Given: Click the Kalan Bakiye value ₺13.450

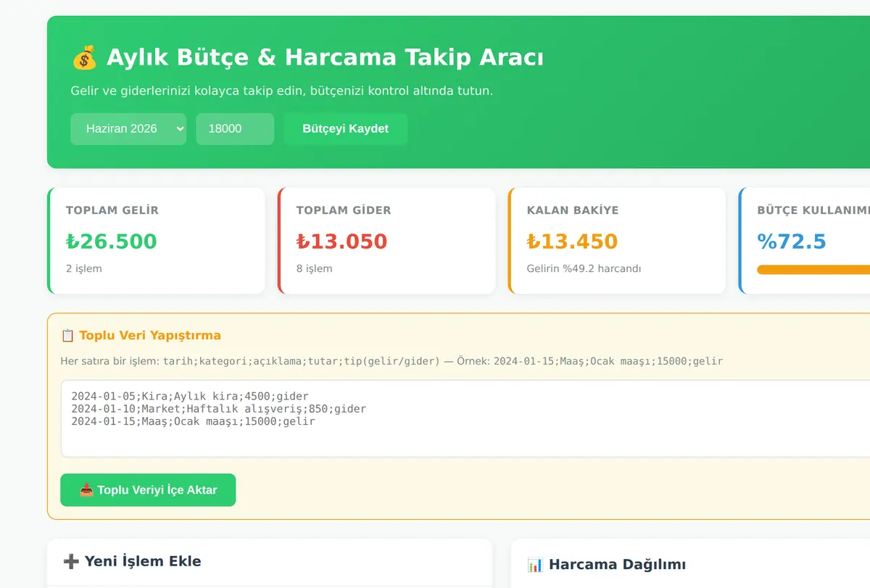Looking at the screenshot, I should tap(572, 241).
